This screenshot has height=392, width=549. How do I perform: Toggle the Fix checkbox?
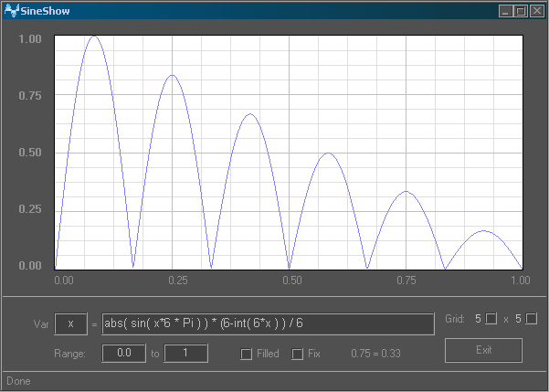(297, 354)
